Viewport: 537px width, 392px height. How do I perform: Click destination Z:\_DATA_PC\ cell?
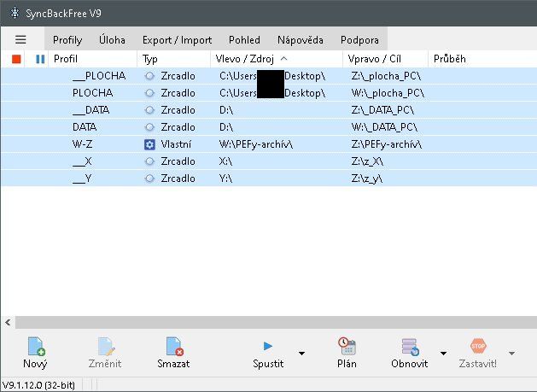382,110
